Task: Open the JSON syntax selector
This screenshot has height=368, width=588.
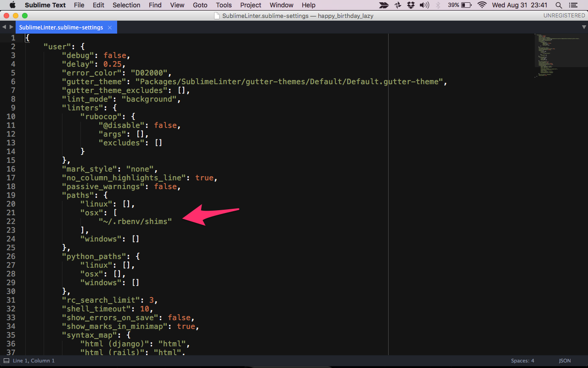Action: pyautogui.click(x=565, y=361)
